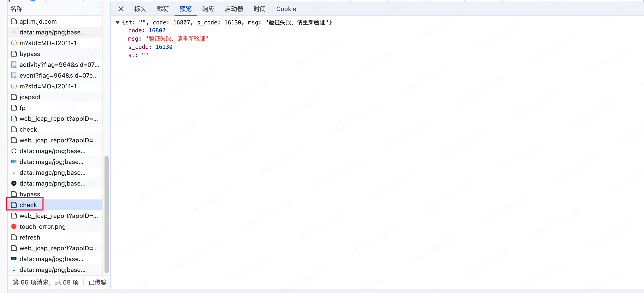Image resolution: width=644 pixels, height=293 pixels.
Task: Collapse the JSON response root object
Action: pos(117,23)
